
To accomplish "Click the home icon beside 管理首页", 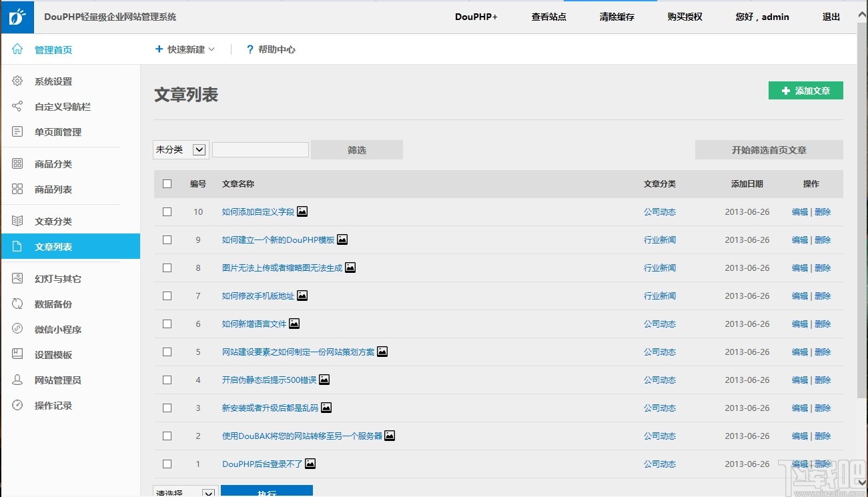I will pyautogui.click(x=17, y=49).
